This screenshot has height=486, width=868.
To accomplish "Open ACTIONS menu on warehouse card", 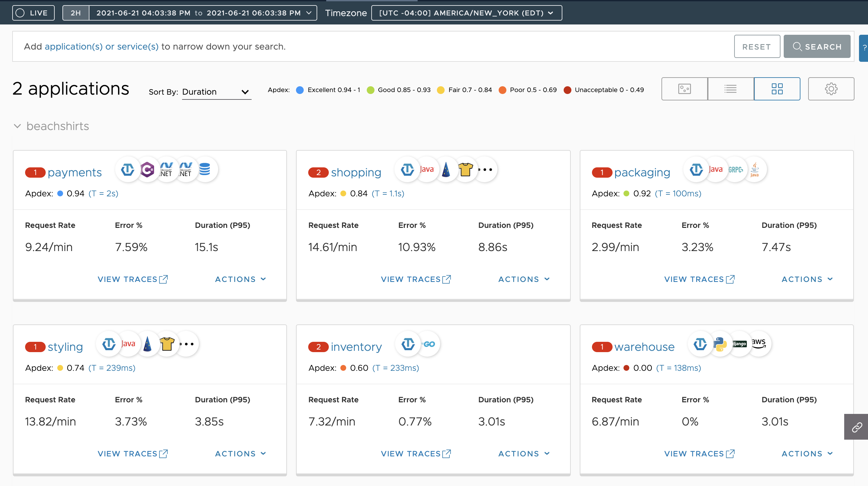I will pyautogui.click(x=807, y=453).
